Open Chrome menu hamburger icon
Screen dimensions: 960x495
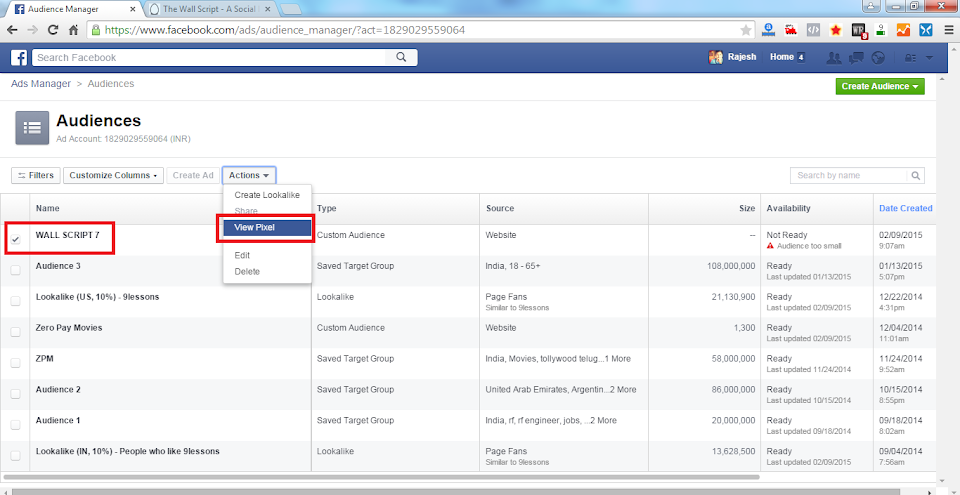pyautogui.click(x=949, y=29)
